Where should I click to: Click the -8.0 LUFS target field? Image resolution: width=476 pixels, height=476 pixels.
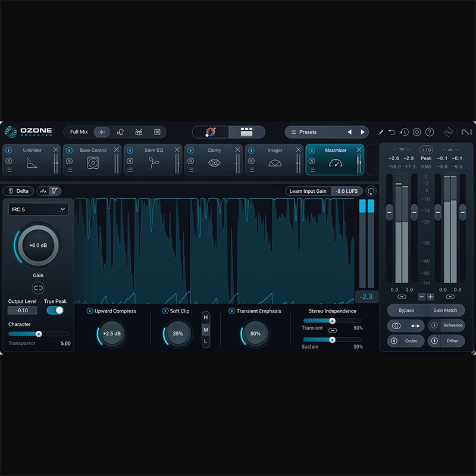347,191
